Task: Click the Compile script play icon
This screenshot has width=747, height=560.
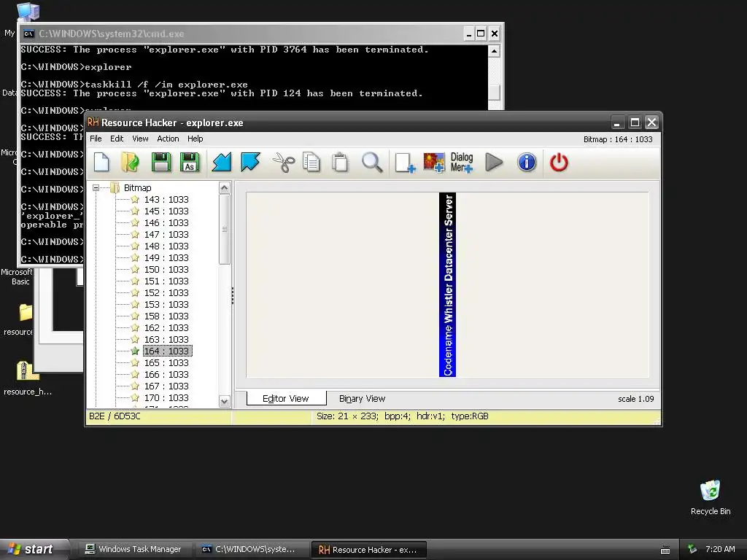Action: tap(494, 163)
